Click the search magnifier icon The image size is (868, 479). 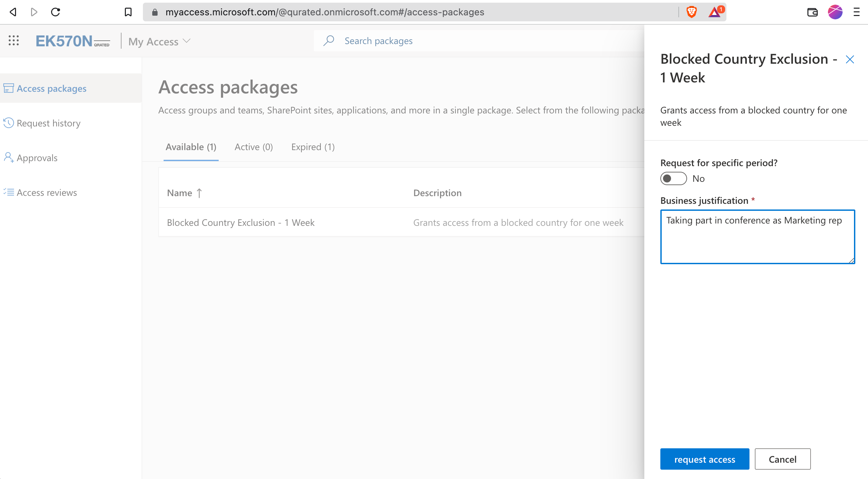329,41
